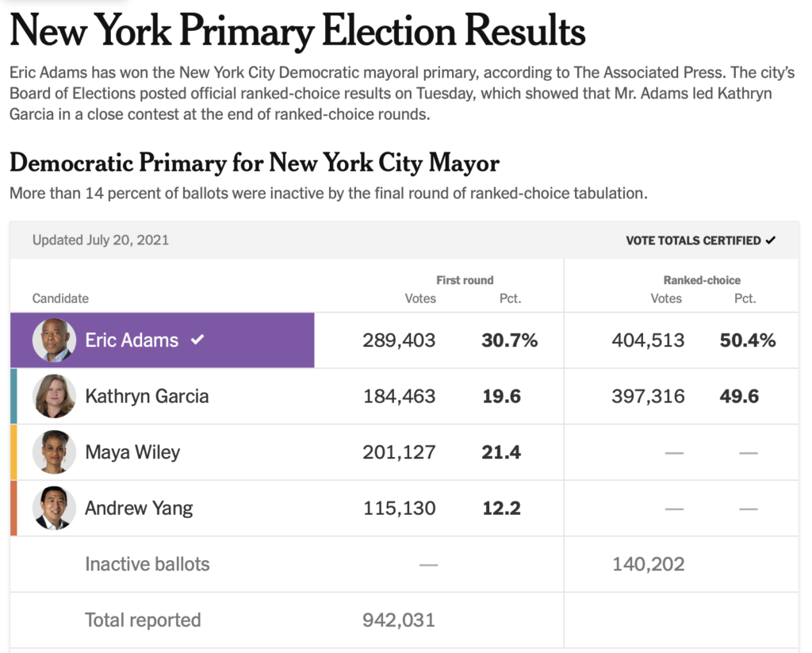
Task: Click the Candidate column header
Action: tap(60, 298)
